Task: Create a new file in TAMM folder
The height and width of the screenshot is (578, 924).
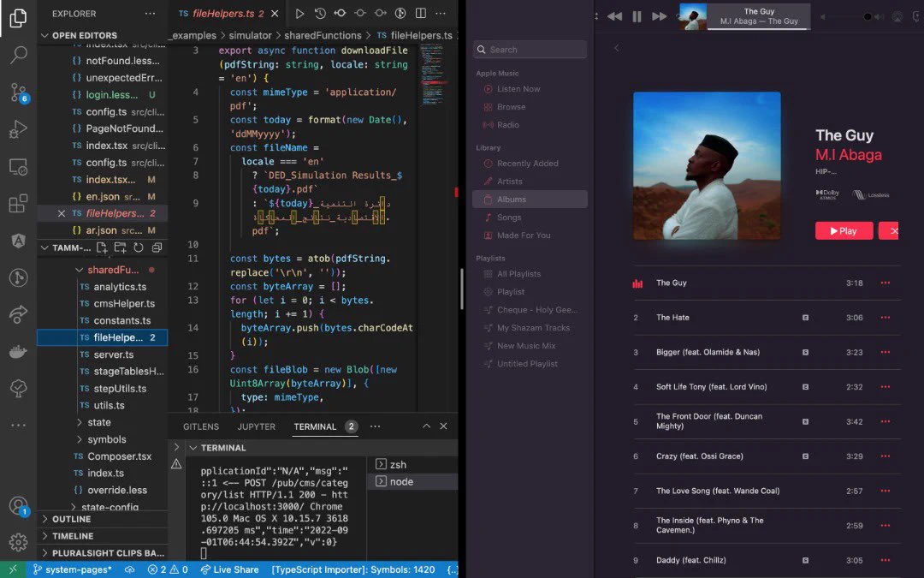Action: tap(101, 247)
